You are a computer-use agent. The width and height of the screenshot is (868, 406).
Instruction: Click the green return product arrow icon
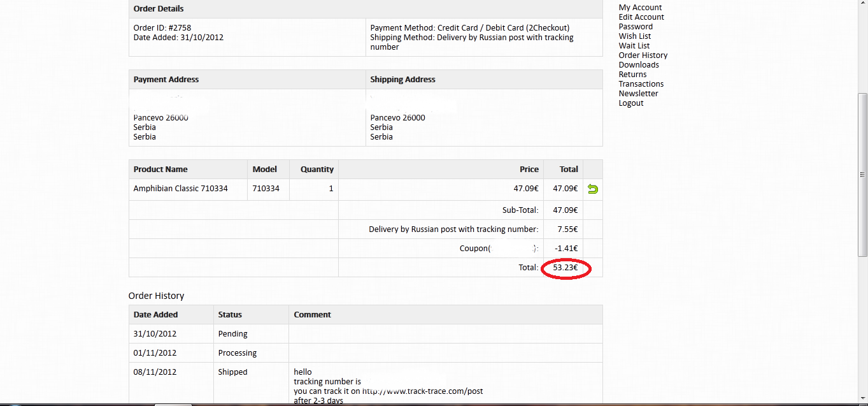(x=592, y=189)
